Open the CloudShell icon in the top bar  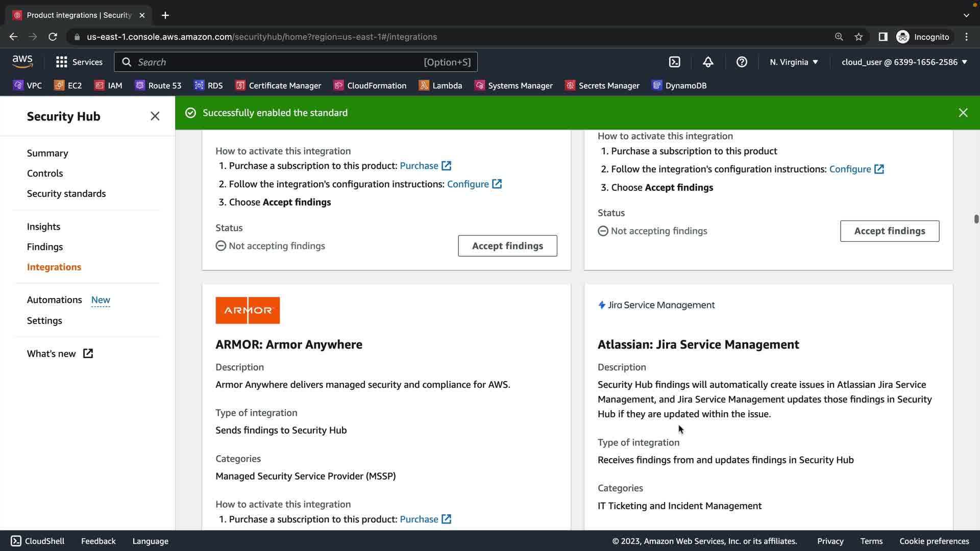[674, 62]
